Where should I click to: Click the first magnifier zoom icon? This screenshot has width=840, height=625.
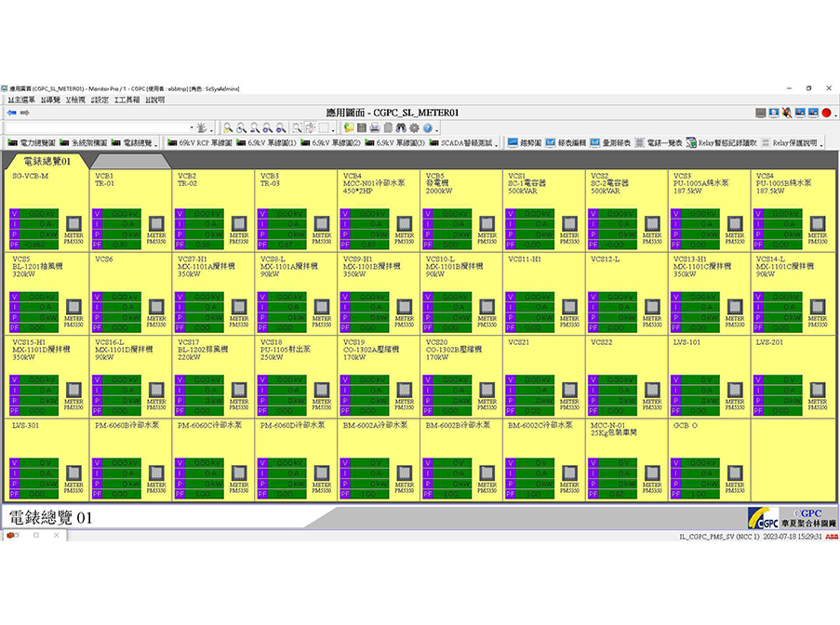click(x=228, y=127)
